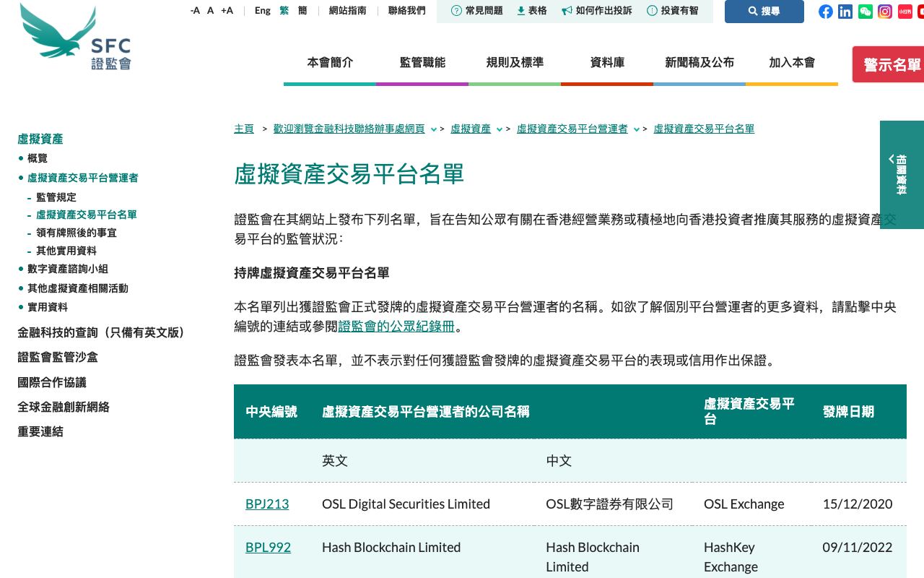Screen dimensions: 924x578
Task: Open central number BPJ213 link
Action: tap(267, 504)
